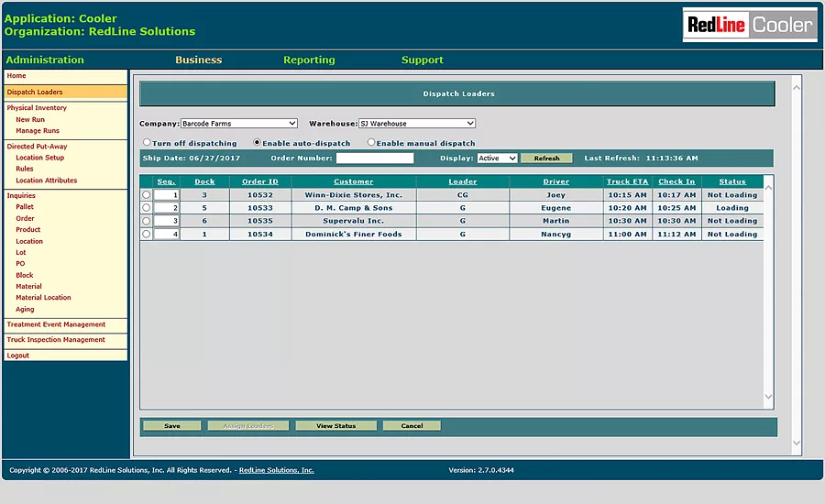Open the Warehouse dropdown showing SJ Warehouse
This screenshot has height=504, width=825.
(417, 123)
